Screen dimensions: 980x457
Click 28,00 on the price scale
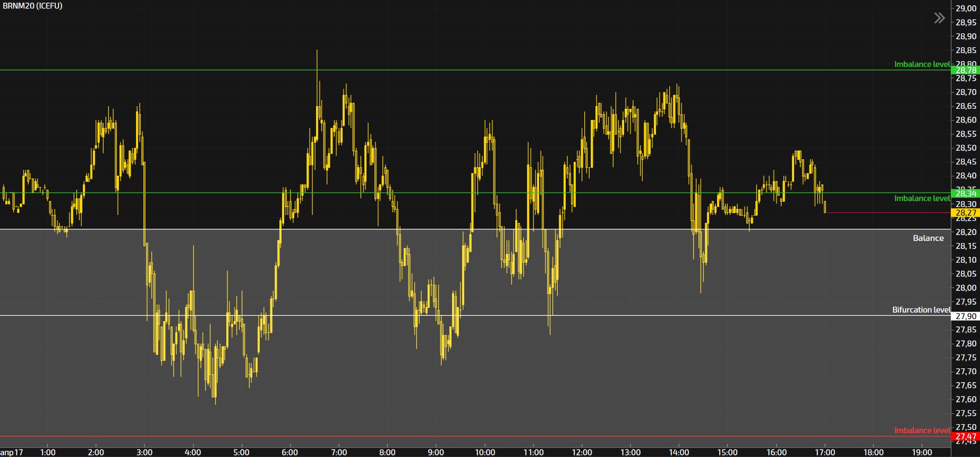coord(966,288)
